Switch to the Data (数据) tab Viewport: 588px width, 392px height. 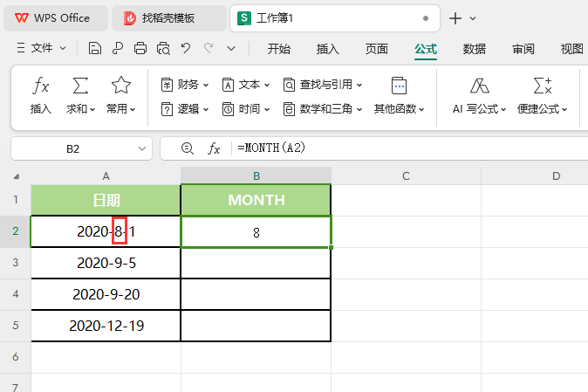pyautogui.click(x=475, y=49)
